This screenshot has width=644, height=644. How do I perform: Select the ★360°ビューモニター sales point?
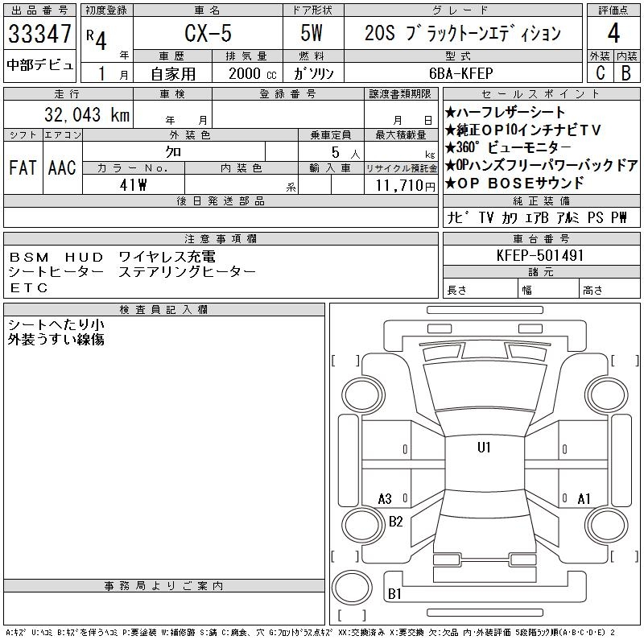point(508,147)
